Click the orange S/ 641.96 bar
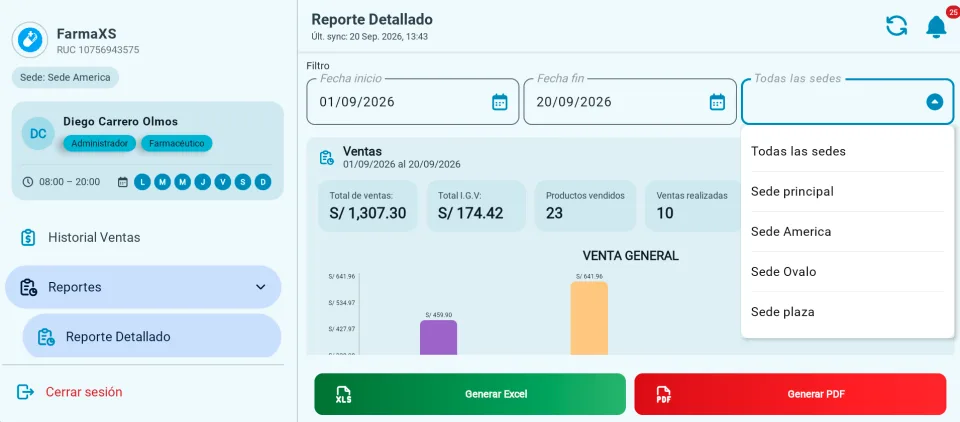Screen dimensions: 960x422 (589, 318)
